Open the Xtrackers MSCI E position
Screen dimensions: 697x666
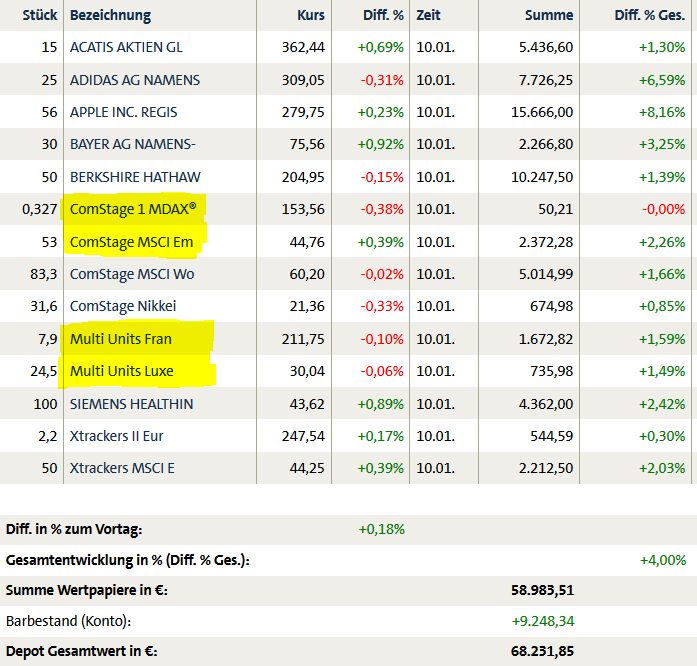coord(122,468)
